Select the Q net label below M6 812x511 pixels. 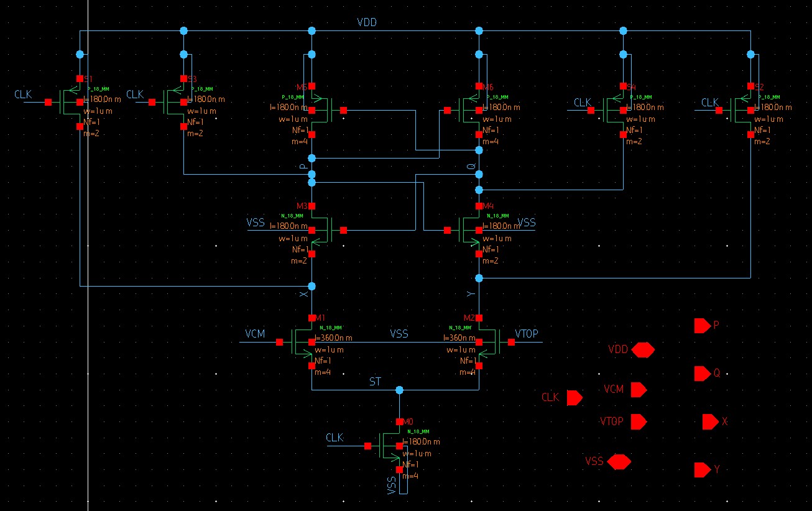tap(471, 167)
